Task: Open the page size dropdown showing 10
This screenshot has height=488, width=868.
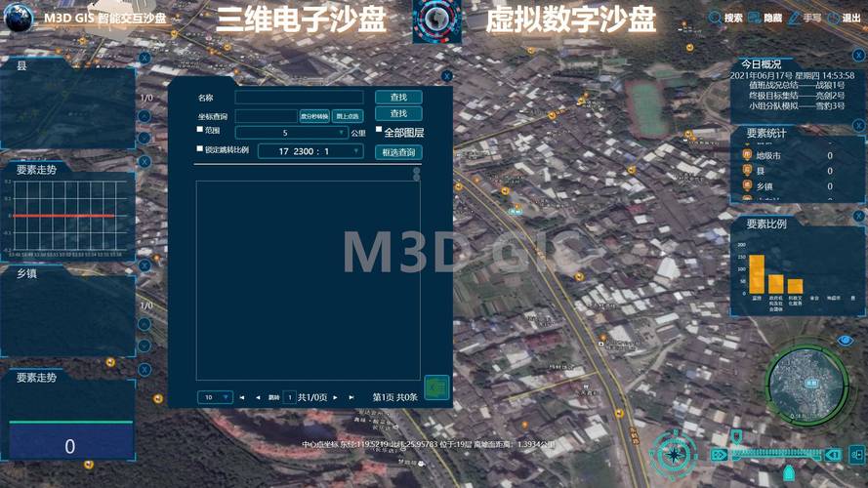Action: coord(215,397)
